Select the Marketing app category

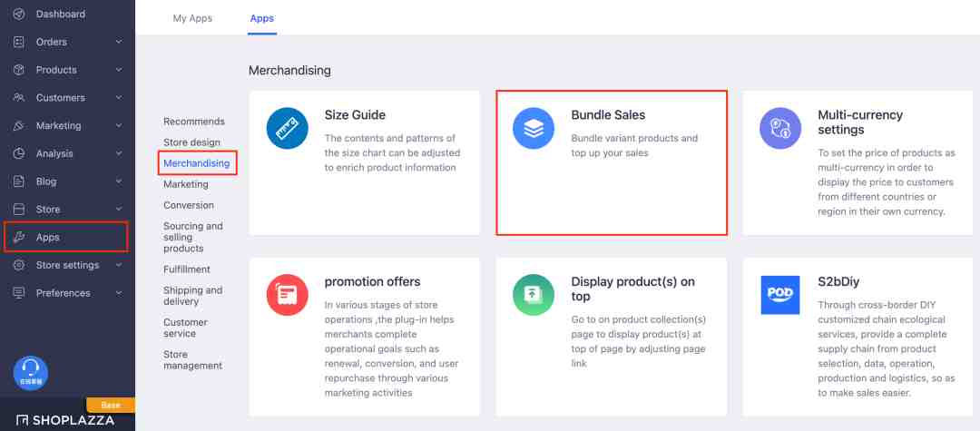tap(186, 184)
